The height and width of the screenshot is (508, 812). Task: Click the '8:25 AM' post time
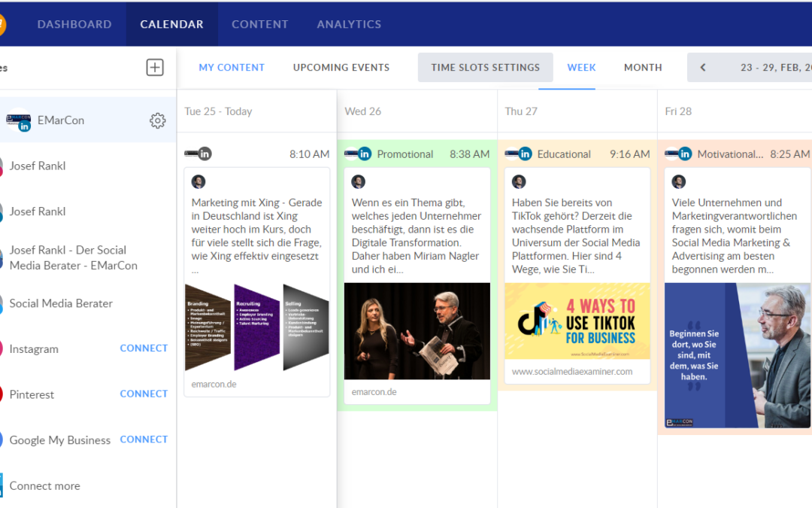point(789,154)
